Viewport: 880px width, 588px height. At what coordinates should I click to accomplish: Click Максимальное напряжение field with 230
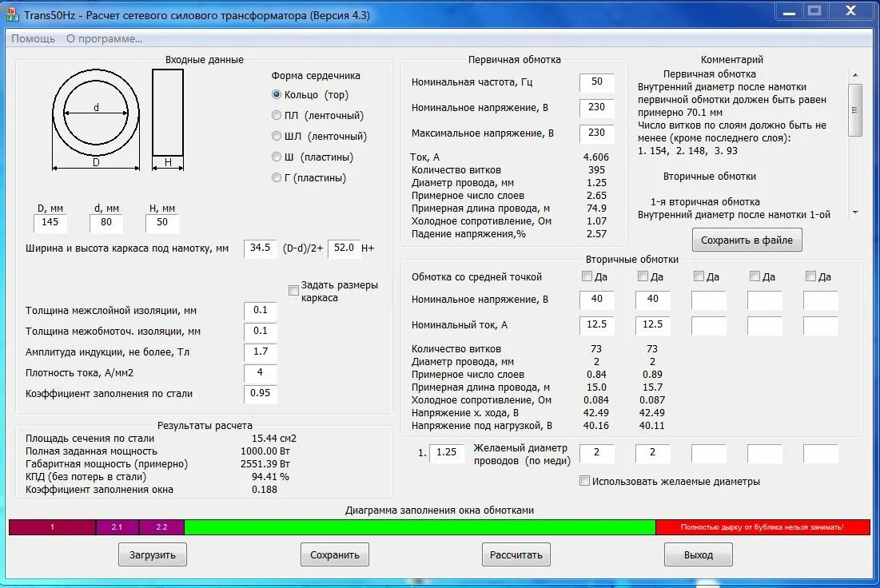coord(596,133)
